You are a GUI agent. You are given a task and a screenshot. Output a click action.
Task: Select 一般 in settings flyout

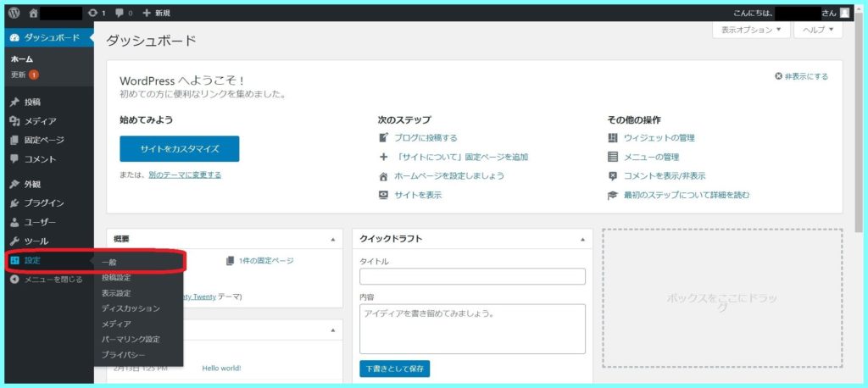click(109, 263)
